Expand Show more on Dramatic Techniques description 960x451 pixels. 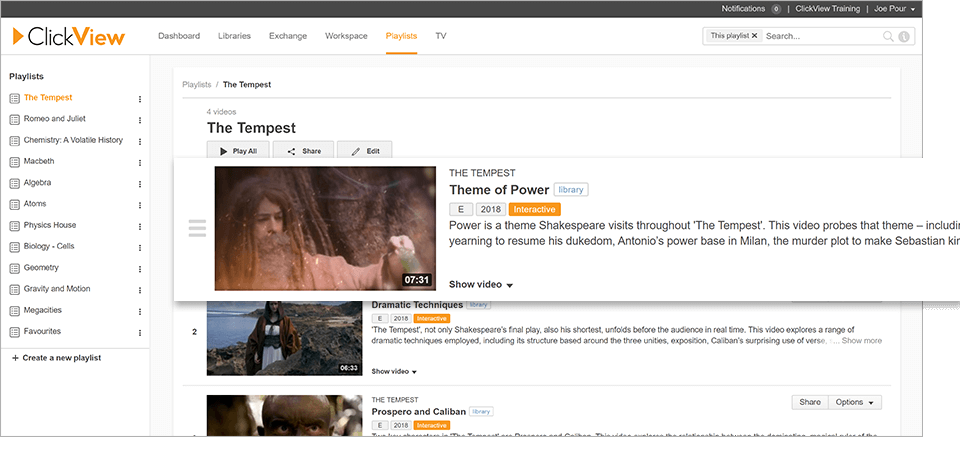point(862,340)
